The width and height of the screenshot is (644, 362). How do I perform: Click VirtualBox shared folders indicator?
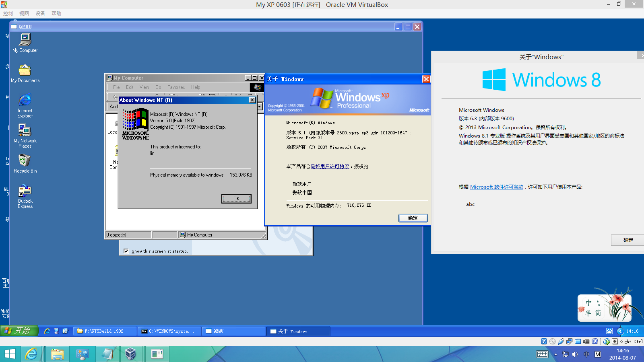point(578,341)
